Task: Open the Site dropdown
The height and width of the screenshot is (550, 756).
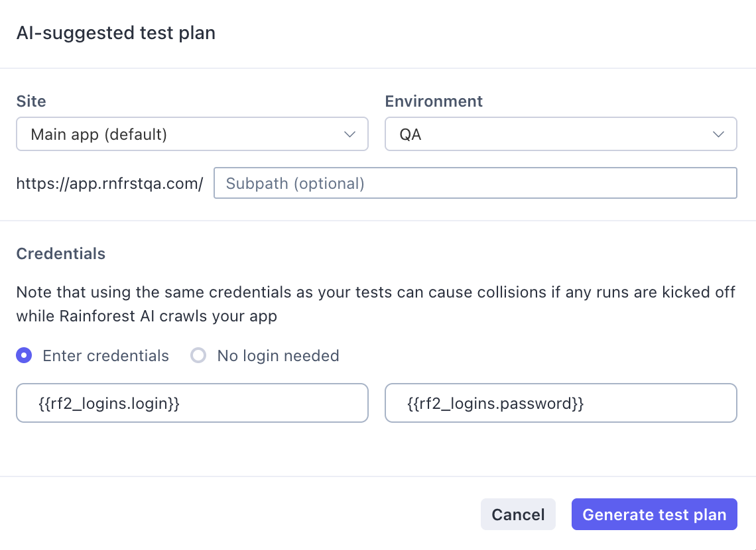Action: [192, 135]
